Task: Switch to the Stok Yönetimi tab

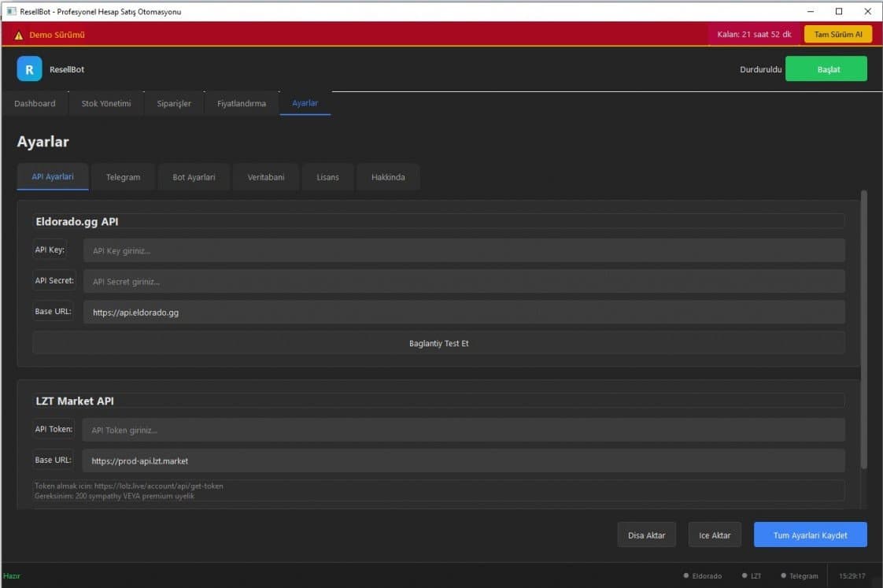Action: (106, 104)
